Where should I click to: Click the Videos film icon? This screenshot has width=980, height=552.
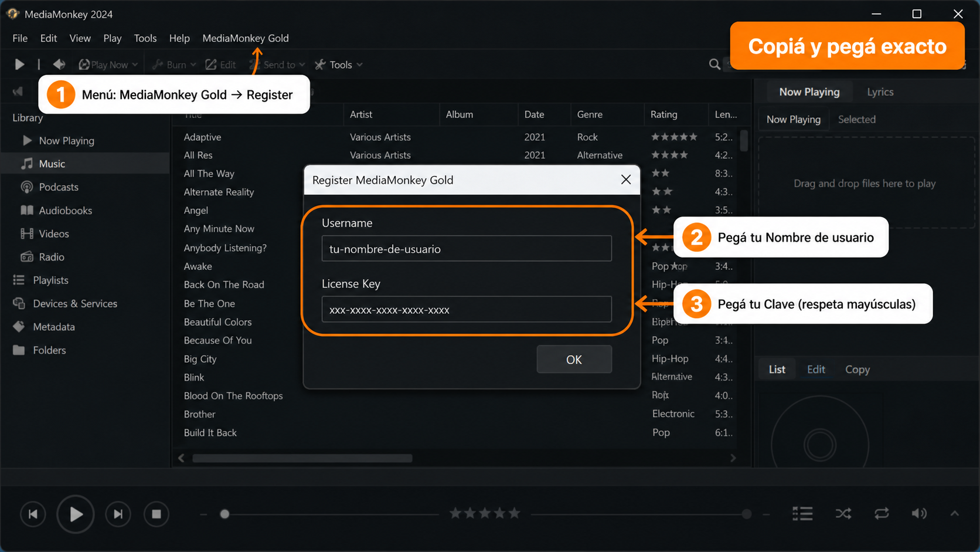pyautogui.click(x=27, y=233)
